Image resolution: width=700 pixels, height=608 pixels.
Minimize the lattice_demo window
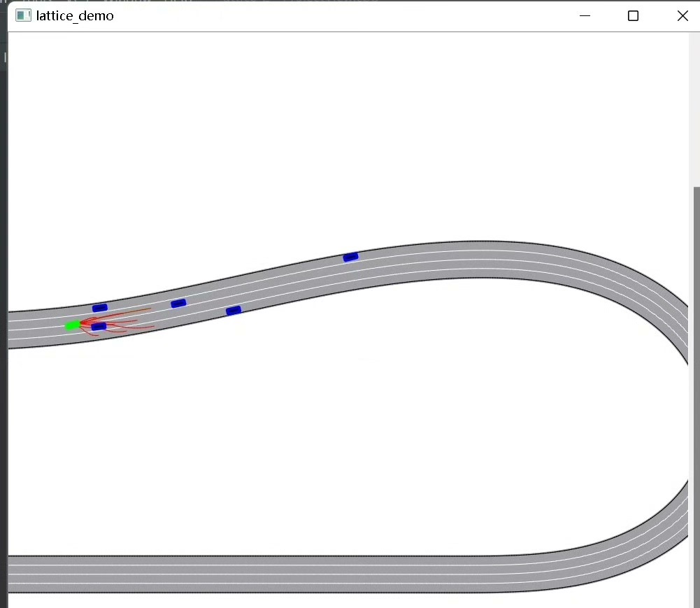pyautogui.click(x=585, y=15)
